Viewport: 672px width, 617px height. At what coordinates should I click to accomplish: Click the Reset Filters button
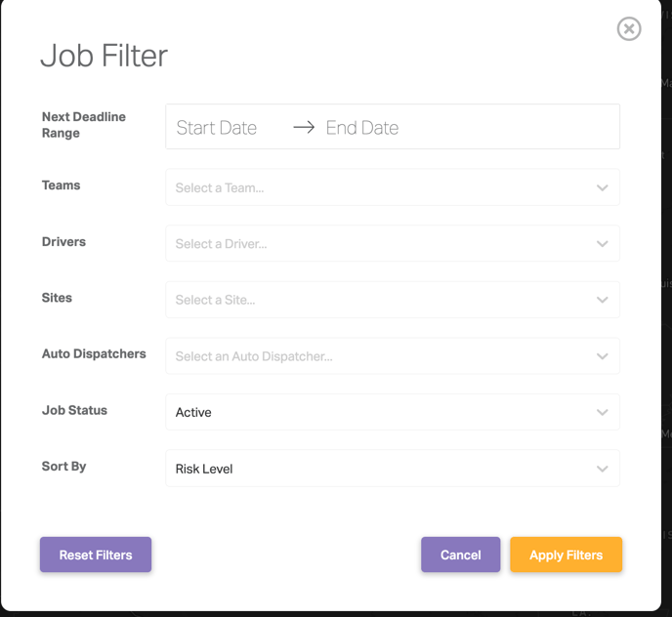pos(96,555)
